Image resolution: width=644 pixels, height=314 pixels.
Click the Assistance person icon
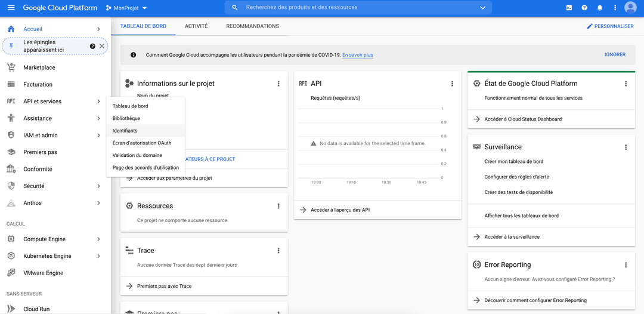click(11, 118)
